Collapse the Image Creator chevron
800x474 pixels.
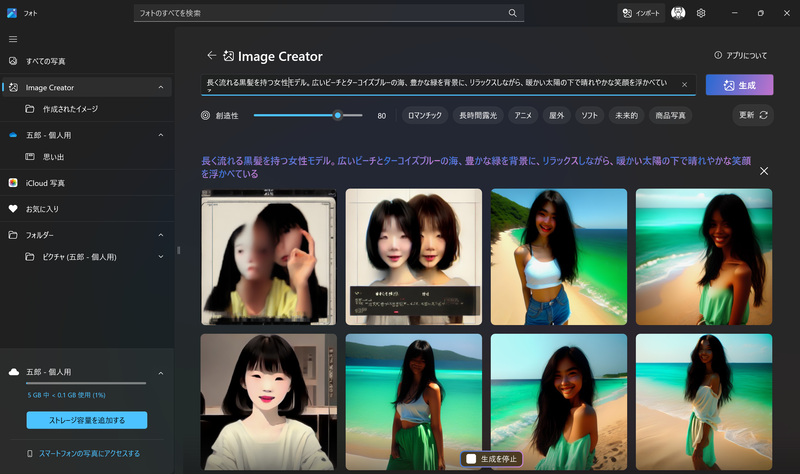(x=161, y=87)
